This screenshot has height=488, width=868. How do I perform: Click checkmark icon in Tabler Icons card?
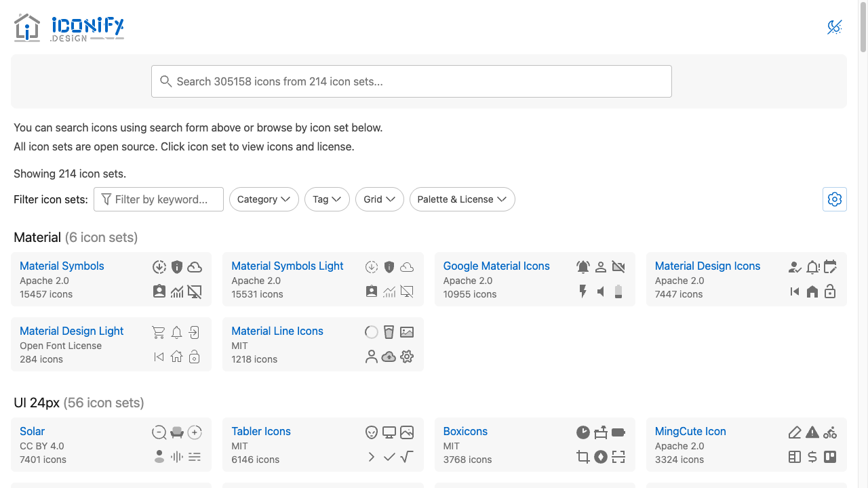(389, 457)
